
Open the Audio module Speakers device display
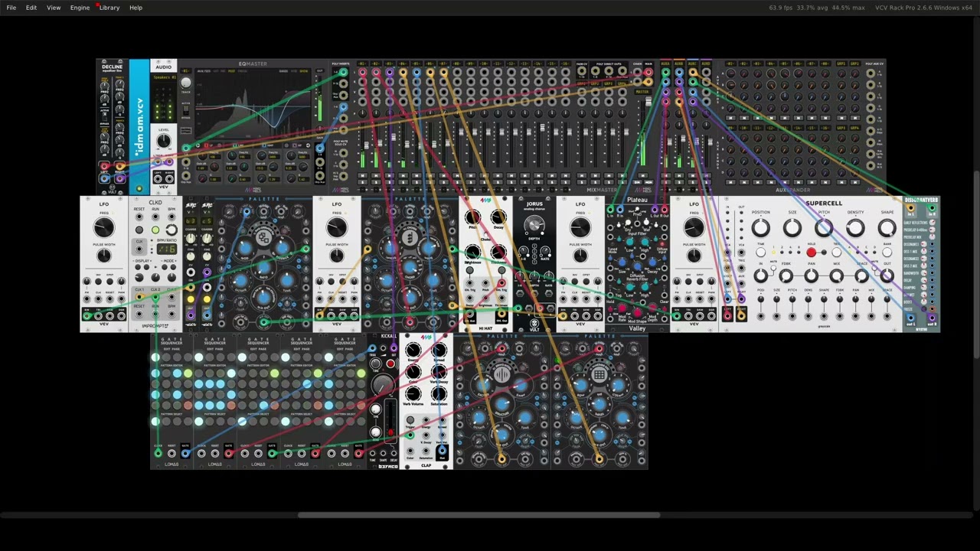pyautogui.click(x=163, y=77)
